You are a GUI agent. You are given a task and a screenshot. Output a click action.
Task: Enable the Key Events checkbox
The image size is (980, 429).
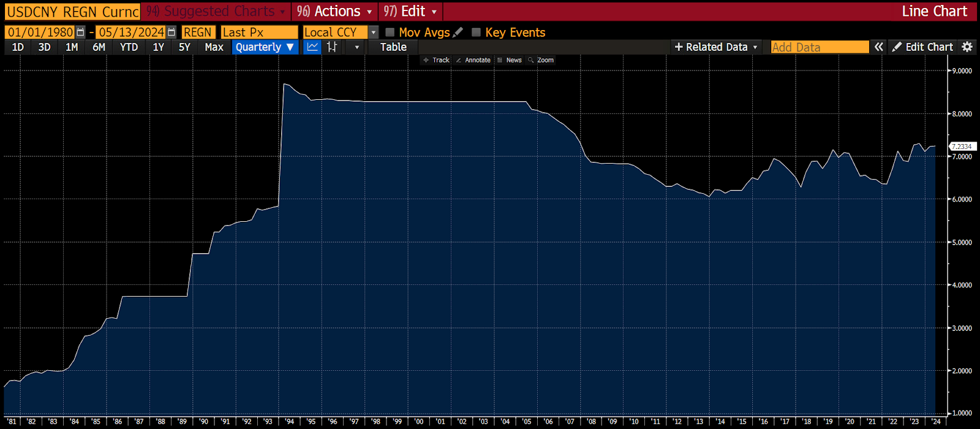[477, 32]
